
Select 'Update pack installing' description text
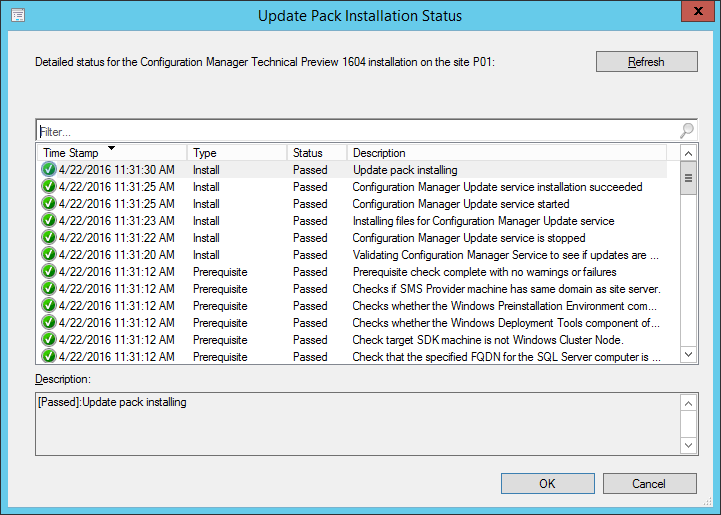tap(405, 170)
